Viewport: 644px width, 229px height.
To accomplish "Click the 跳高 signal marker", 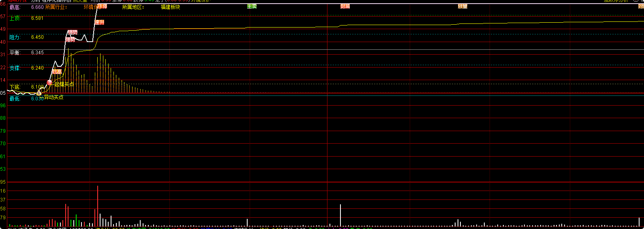I will click(x=57, y=72).
